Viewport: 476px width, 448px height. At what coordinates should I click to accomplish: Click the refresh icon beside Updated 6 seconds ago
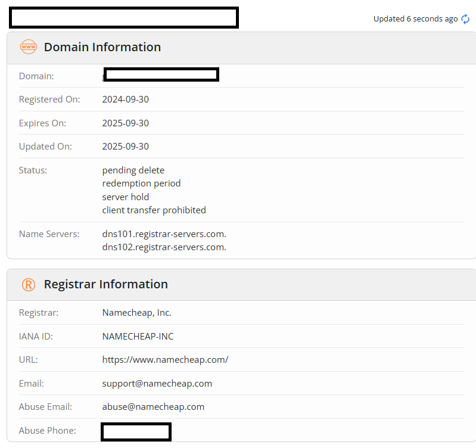(465, 19)
